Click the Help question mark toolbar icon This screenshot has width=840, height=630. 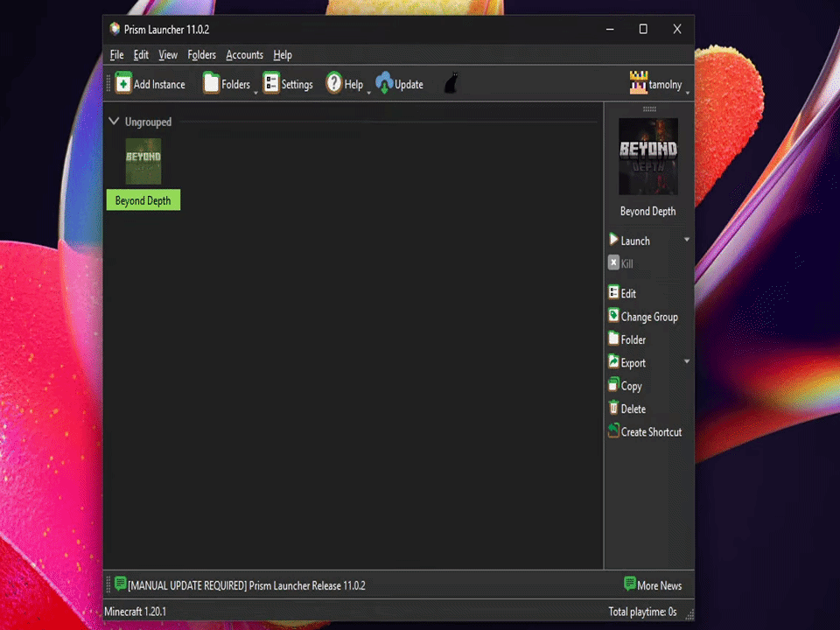click(x=333, y=83)
